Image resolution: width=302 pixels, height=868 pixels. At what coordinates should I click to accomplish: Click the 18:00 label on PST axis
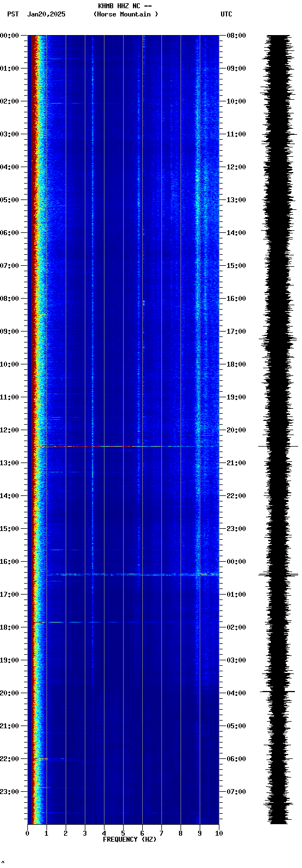[10, 627]
